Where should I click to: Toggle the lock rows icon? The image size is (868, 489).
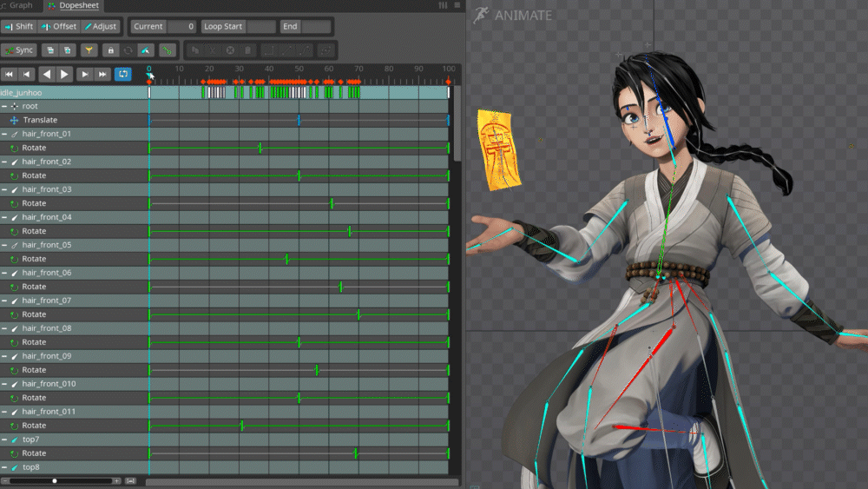coord(109,50)
